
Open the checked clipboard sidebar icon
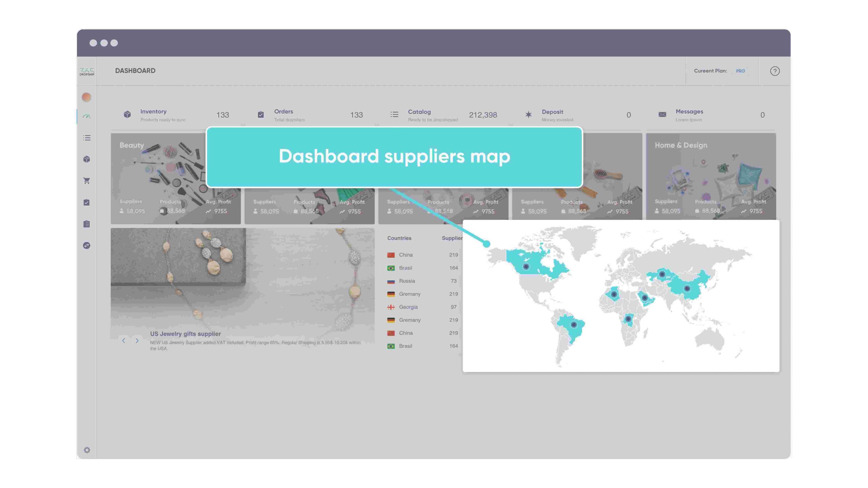pos(86,202)
